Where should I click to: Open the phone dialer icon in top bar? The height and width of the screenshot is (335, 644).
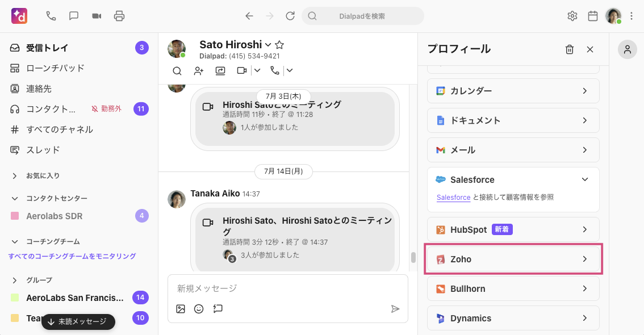(51, 16)
